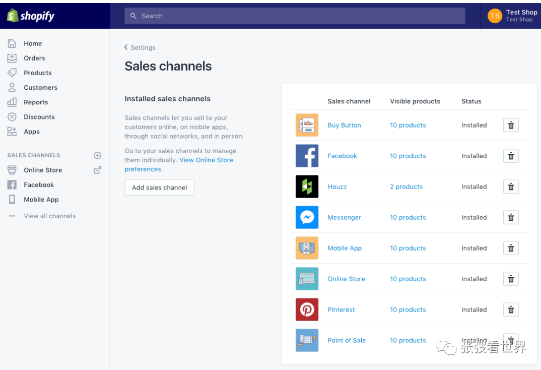Image resolution: width=541 pixels, height=370 pixels.
Task: View Messenger's 10 products
Action: (408, 217)
